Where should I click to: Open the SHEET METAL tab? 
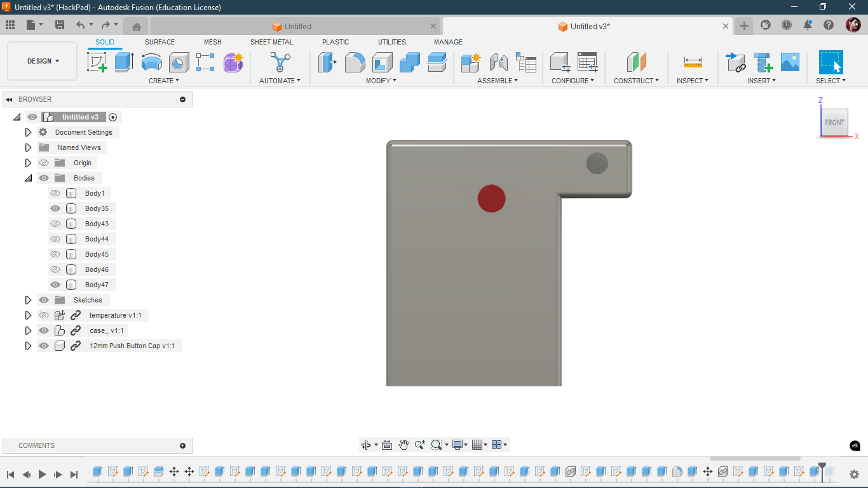pos(271,42)
